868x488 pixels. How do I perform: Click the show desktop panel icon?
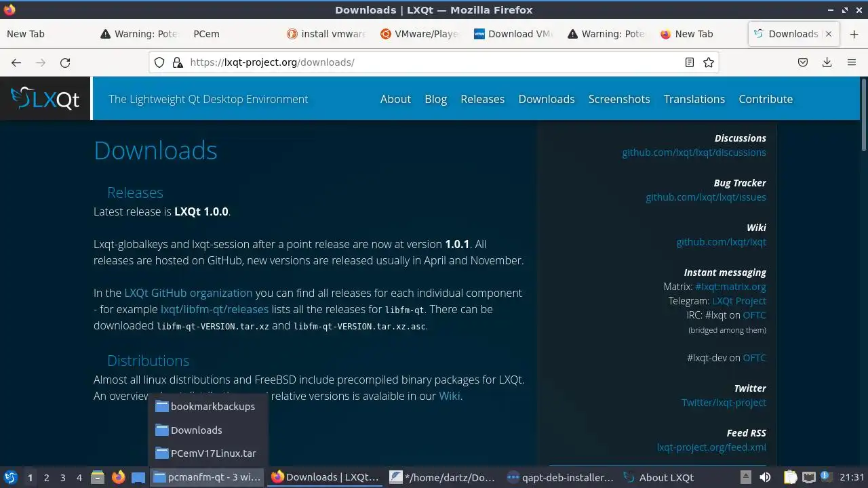click(138, 477)
